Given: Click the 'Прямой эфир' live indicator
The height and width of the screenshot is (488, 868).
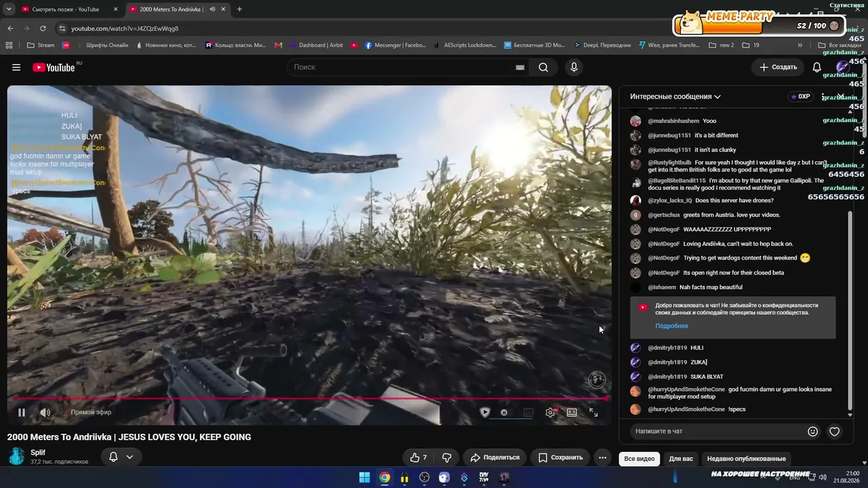Looking at the screenshot, I should (x=91, y=412).
